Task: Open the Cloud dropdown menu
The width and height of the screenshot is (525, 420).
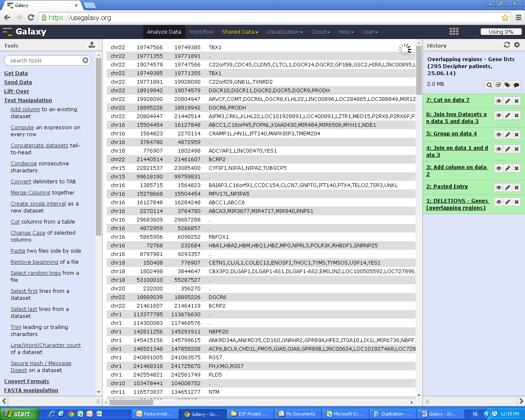Action: 320,32
